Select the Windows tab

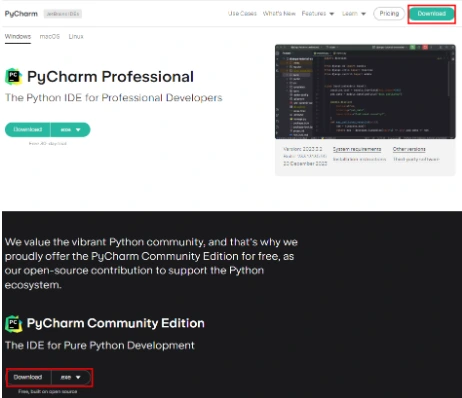click(x=18, y=36)
